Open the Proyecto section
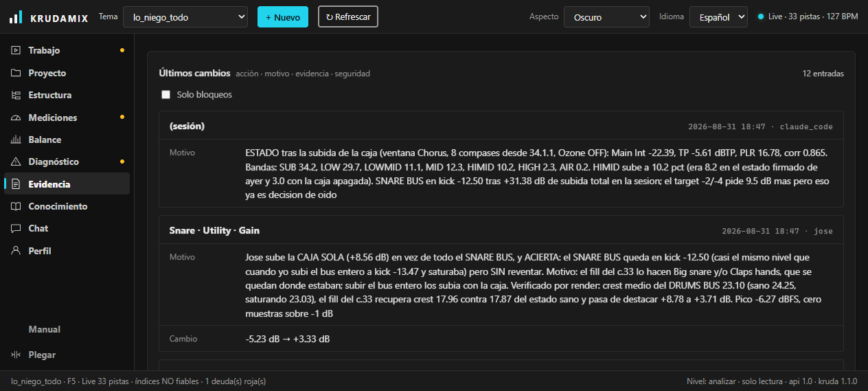 click(67, 73)
